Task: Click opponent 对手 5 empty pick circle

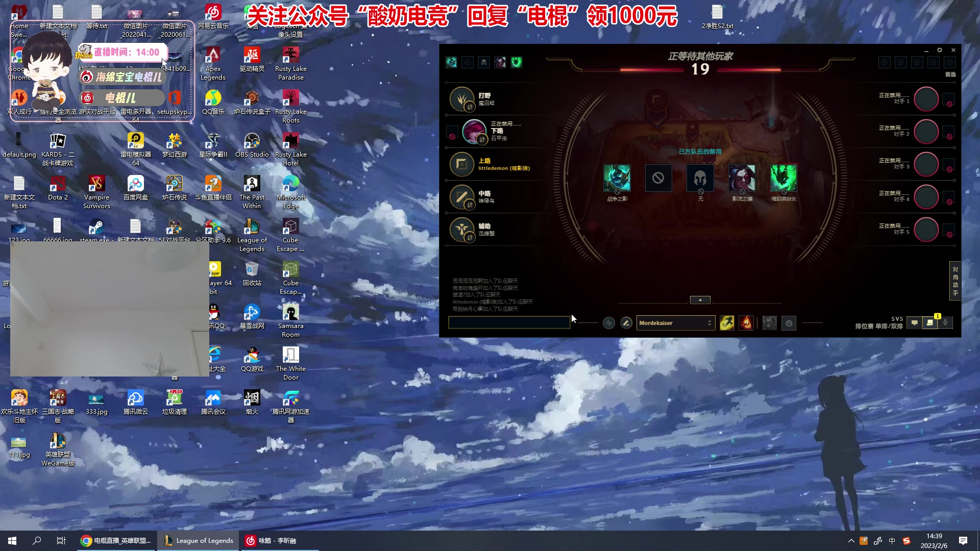Action: point(926,230)
